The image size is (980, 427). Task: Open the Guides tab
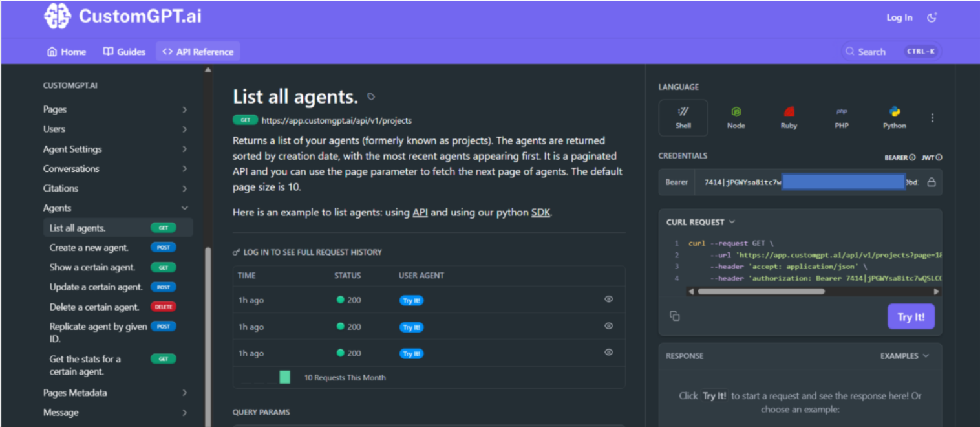tap(124, 52)
